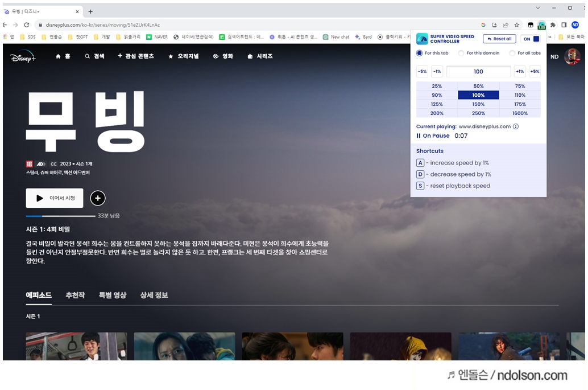This screenshot has height=390, width=588.
Task: Set playback speed to 250%
Action: click(478, 113)
